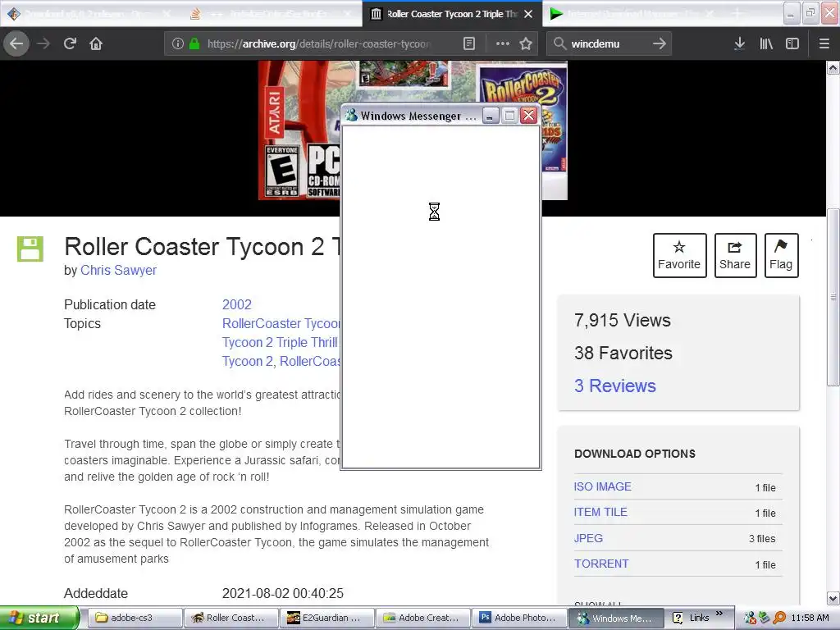Download the ISO IMAGE file
The height and width of the screenshot is (630, 840).
click(x=603, y=486)
